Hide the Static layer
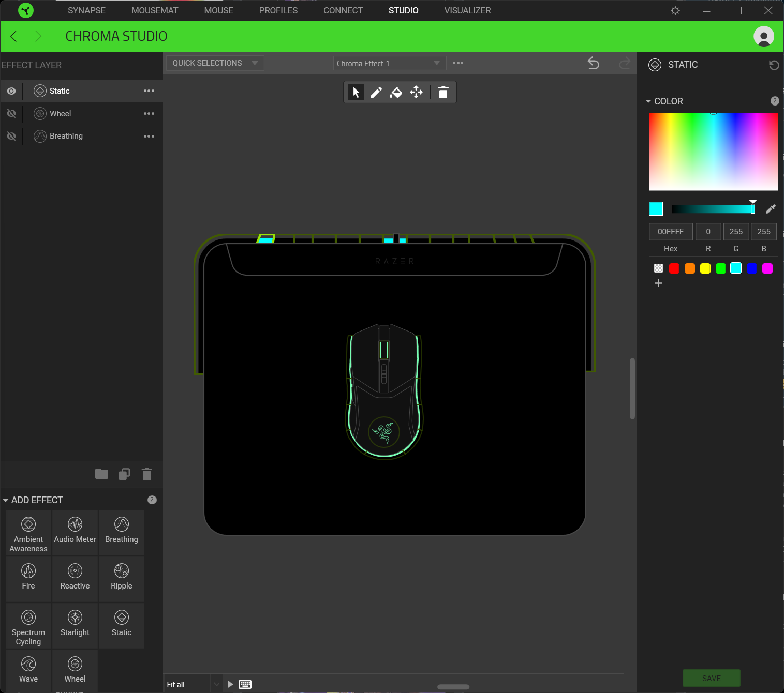The width and height of the screenshot is (784, 693). [11, 91]
